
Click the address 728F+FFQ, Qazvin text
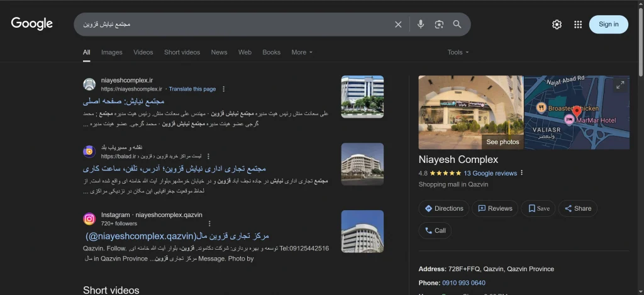(501, 269)
